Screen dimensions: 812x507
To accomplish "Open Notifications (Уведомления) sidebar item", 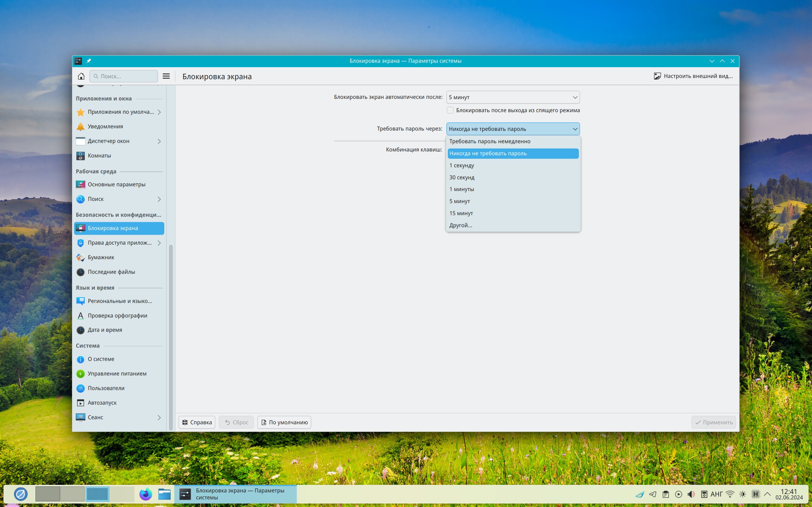I will click(x=105, y=126).
